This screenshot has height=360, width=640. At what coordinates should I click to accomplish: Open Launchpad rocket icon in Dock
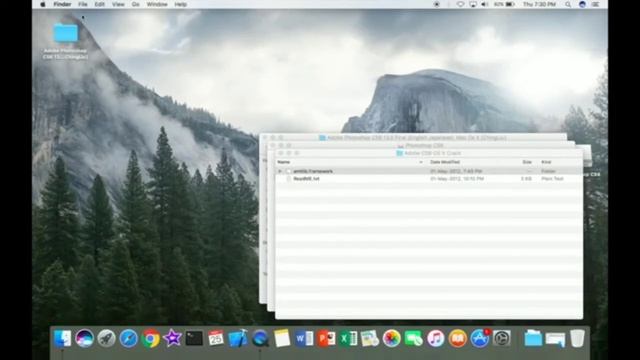pos(107,338)
